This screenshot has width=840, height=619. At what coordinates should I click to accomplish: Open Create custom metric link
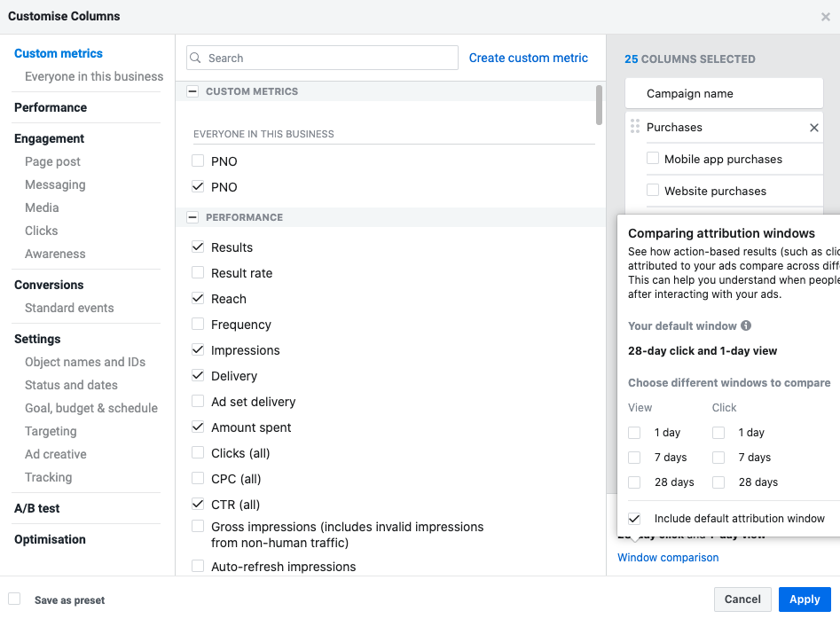click(x=528, y=58)
